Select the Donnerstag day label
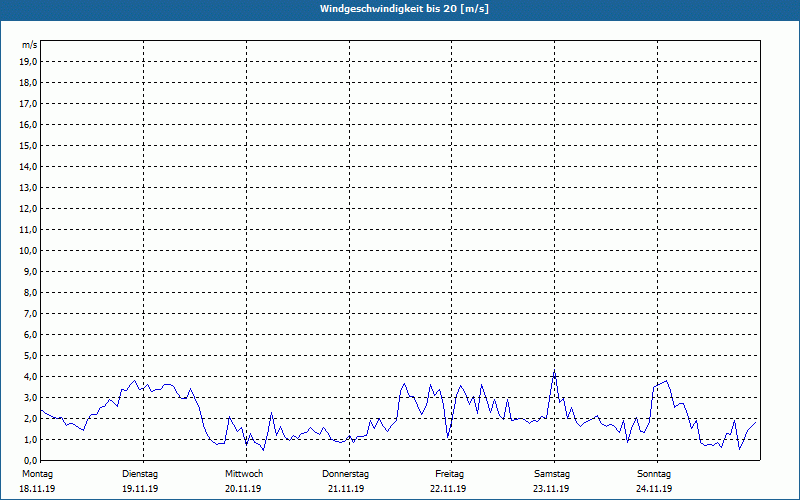 tap(346, 473)
